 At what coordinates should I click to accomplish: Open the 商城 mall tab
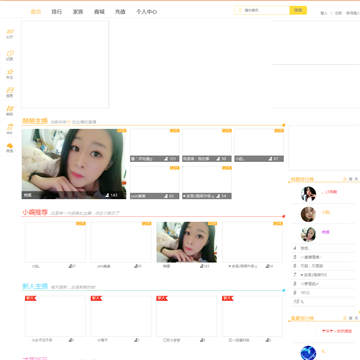[99, 12]
